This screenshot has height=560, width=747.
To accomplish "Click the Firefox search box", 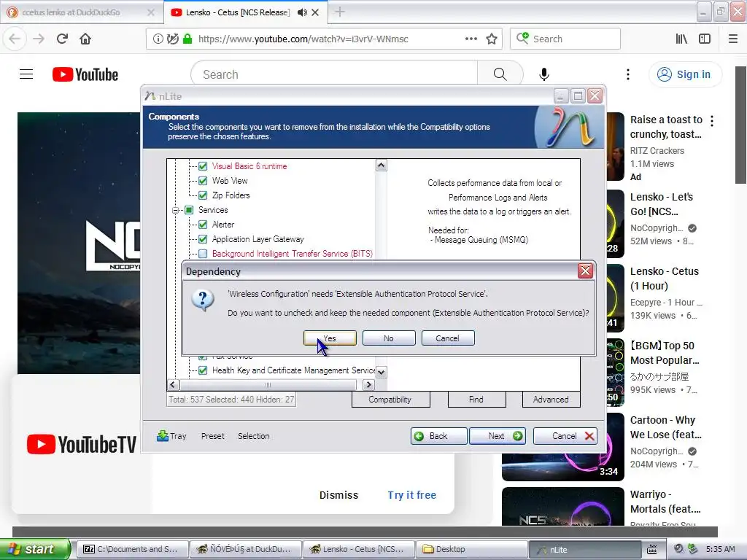I will pyautogui.click(x=565, y=39).
